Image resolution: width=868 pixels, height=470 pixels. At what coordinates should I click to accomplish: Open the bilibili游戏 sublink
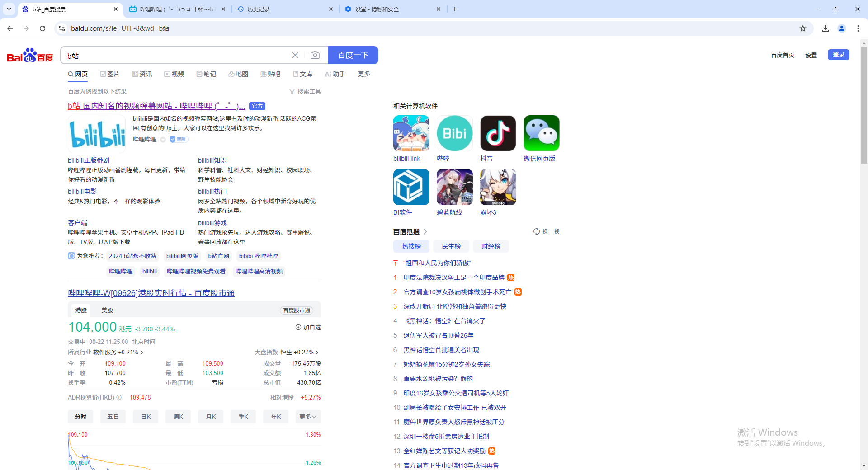pyautogui.click(x=212, y=223)
